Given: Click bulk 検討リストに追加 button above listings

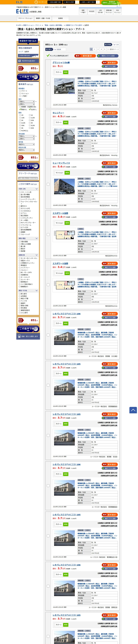Looking at the screenshot, I should point(108,56).
